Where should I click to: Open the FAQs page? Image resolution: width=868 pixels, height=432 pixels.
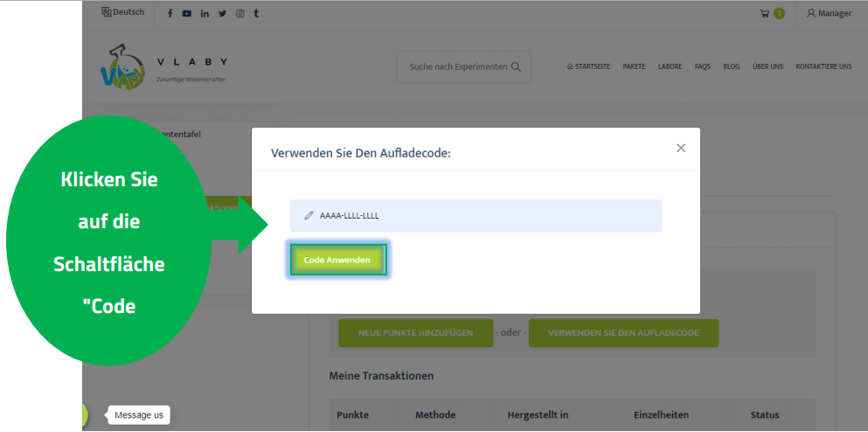(702, 67)
